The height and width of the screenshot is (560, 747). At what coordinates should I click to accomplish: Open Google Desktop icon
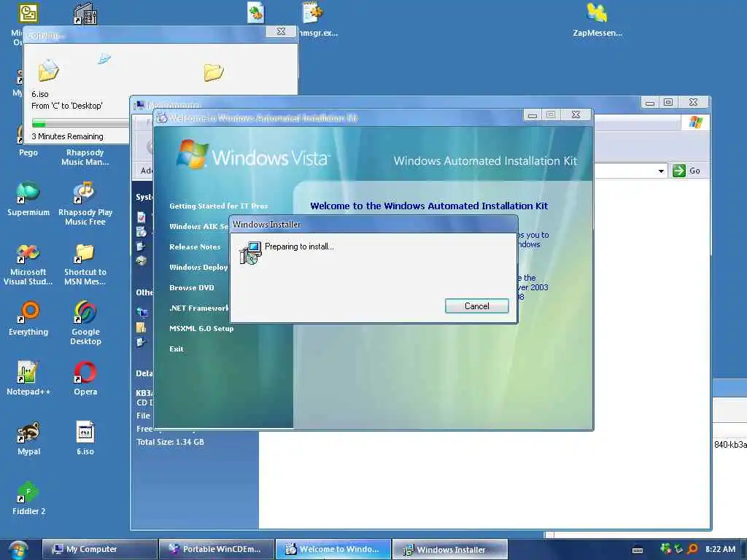click(85, 323)
